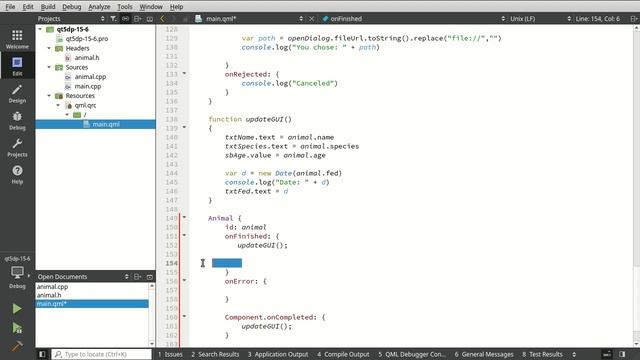The height and width of the screenshot is (360, 640).
Task: Focus the Type to locate field
Action: (x=102, y=354)
